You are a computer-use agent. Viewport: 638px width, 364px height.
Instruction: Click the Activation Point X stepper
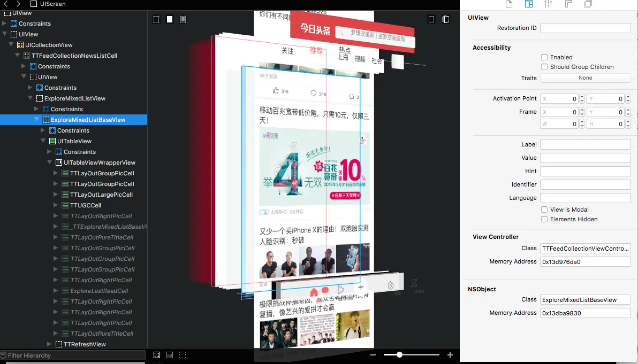[x=582, y=99]
